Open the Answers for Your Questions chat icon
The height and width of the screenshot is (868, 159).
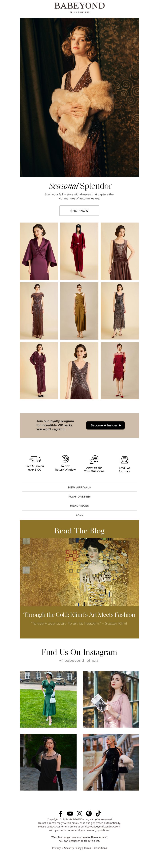[x=94, y=460]
